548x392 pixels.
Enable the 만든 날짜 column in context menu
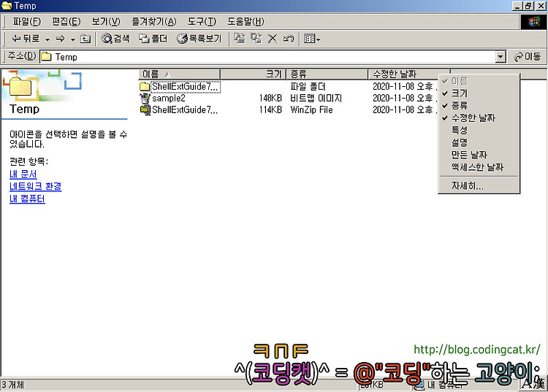click(x=479, y=155)
